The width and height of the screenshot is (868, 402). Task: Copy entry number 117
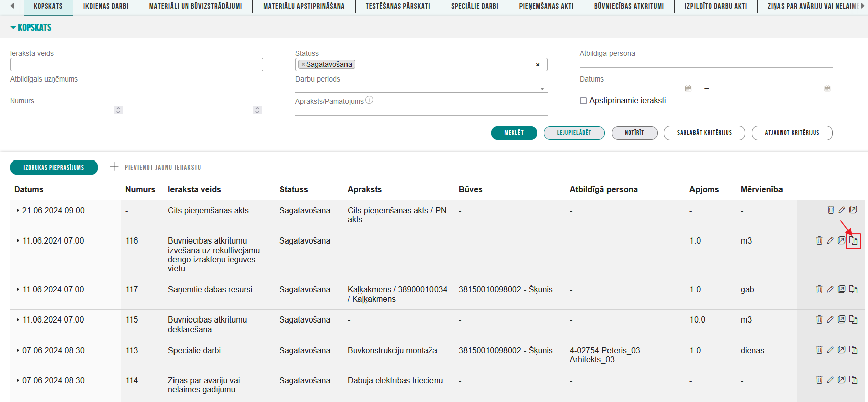(x=853, y=289)
